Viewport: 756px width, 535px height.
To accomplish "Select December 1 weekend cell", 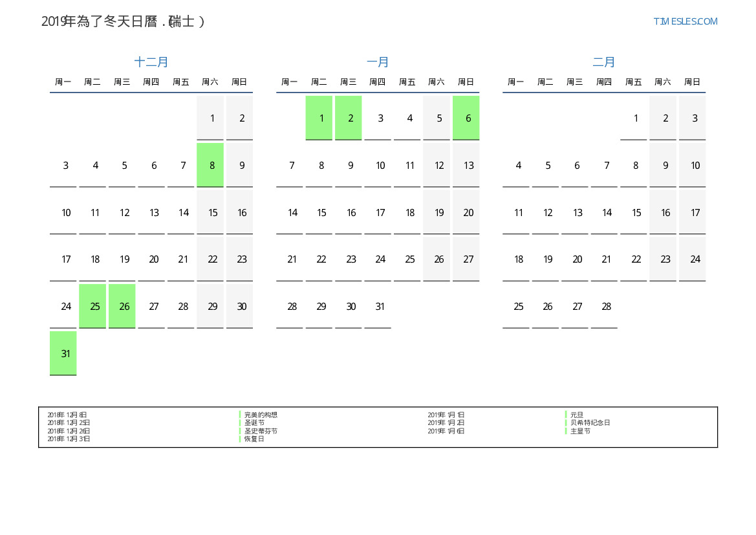I will pos(210,118).
